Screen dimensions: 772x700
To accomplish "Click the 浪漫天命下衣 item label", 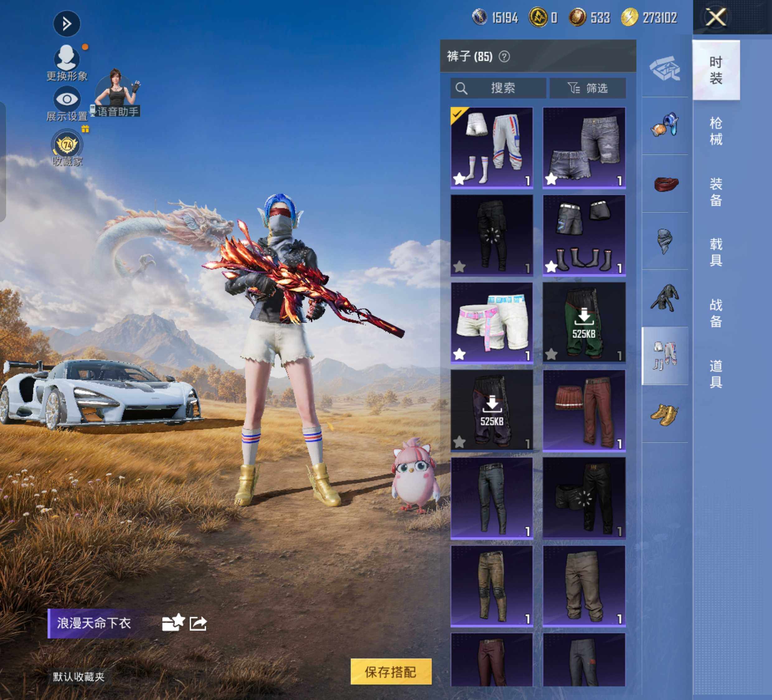I will coord(94,623).
